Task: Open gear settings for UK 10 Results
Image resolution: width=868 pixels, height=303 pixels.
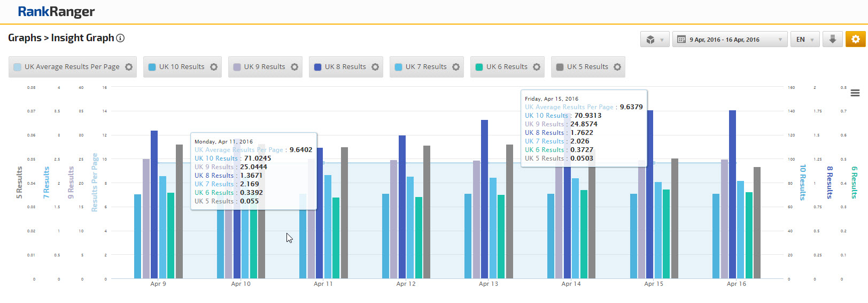Action: (x=214, y=67)
